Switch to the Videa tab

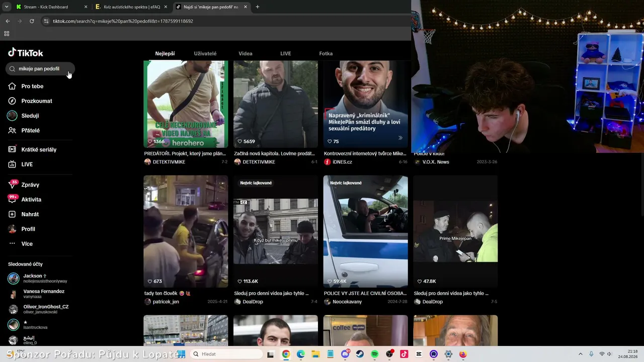246,53
